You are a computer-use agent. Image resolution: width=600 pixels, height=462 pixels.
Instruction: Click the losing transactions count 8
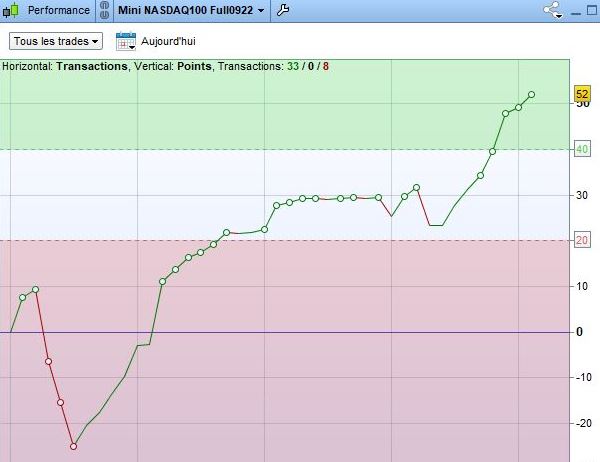[326, 66]
